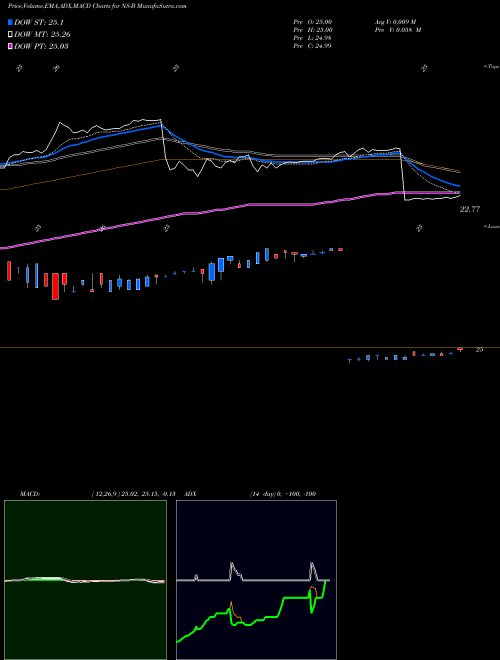The image size is (500, 660).
Task: Click the 'Avg V: 0.009 M' volume text
Action: [x=396, y=22]
